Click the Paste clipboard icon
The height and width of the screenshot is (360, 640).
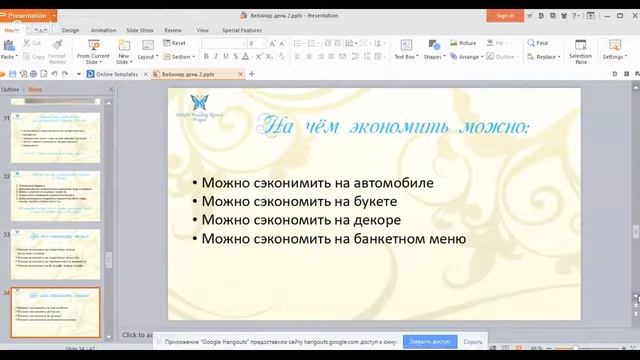pos(9,45)
